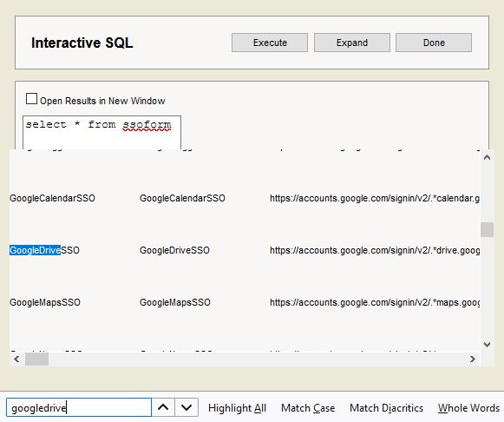504x422 pixels.
Task: Click the drive accounts.google.com URL cell
Action: (375, 250)
